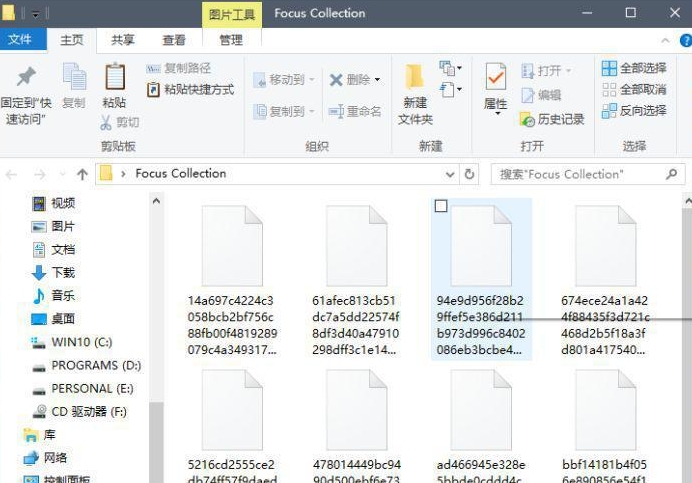The width and height of the screenshot is (692, 483).
Task: Open the recent locations dropdown arrow
Action: tap(62, 175)
